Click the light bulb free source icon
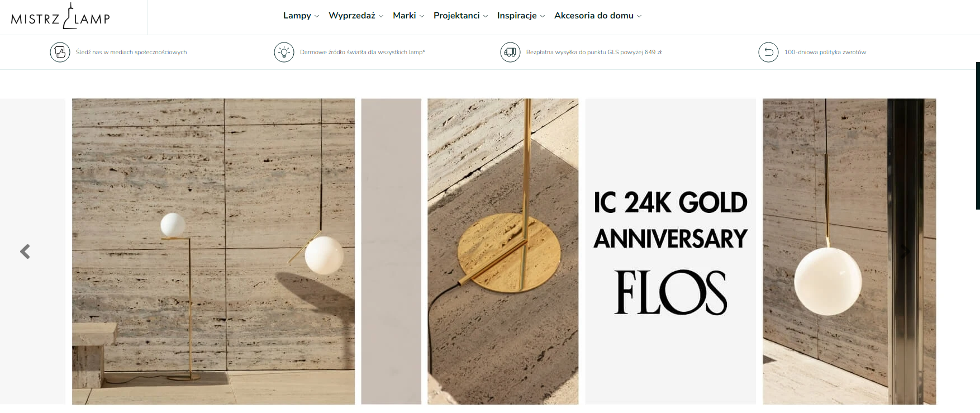Screen dimensions: 980x413 coord(284,52)
